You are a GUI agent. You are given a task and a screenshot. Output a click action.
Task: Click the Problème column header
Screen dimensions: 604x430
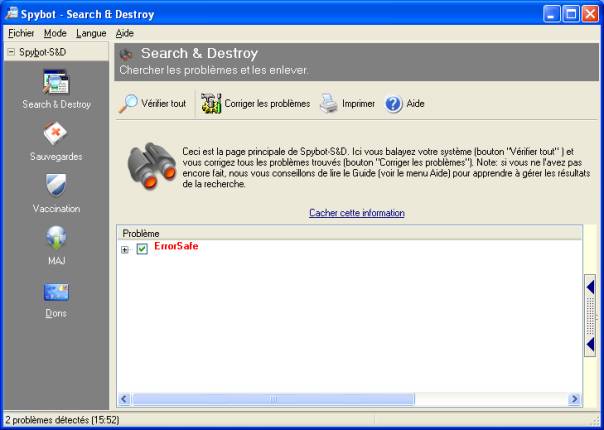click(x=349, y=233)
